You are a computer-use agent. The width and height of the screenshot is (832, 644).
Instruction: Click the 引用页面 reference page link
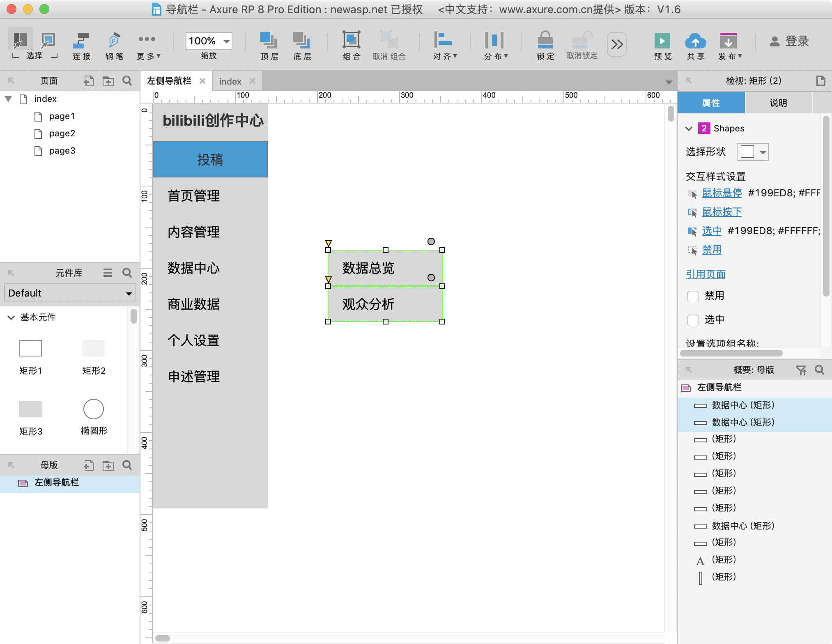click(706, 274)
